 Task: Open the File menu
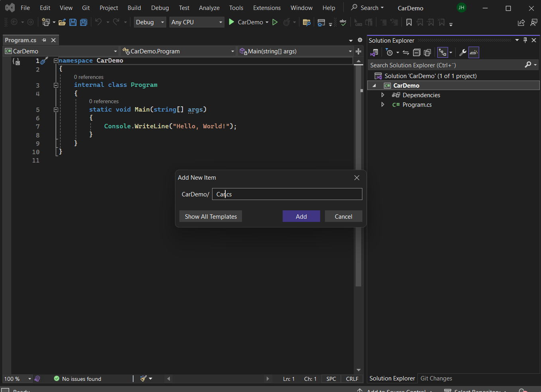tap(25, 8)
